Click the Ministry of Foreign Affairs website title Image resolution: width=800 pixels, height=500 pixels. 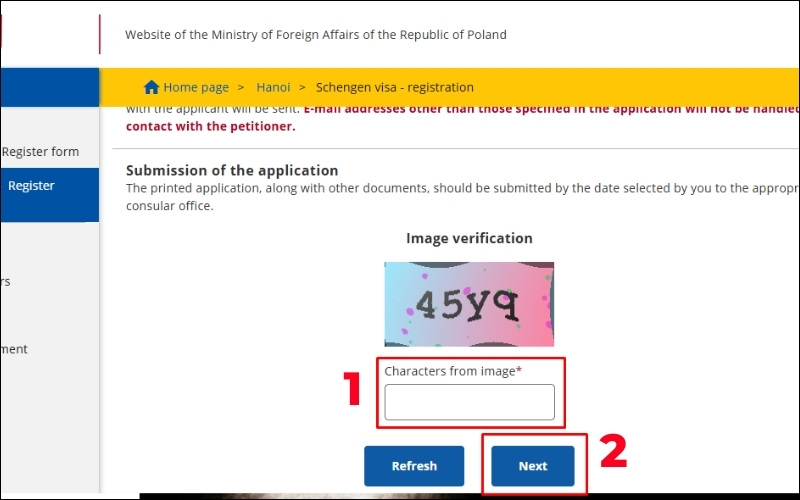pyautogui.click(x=316, y=35)
